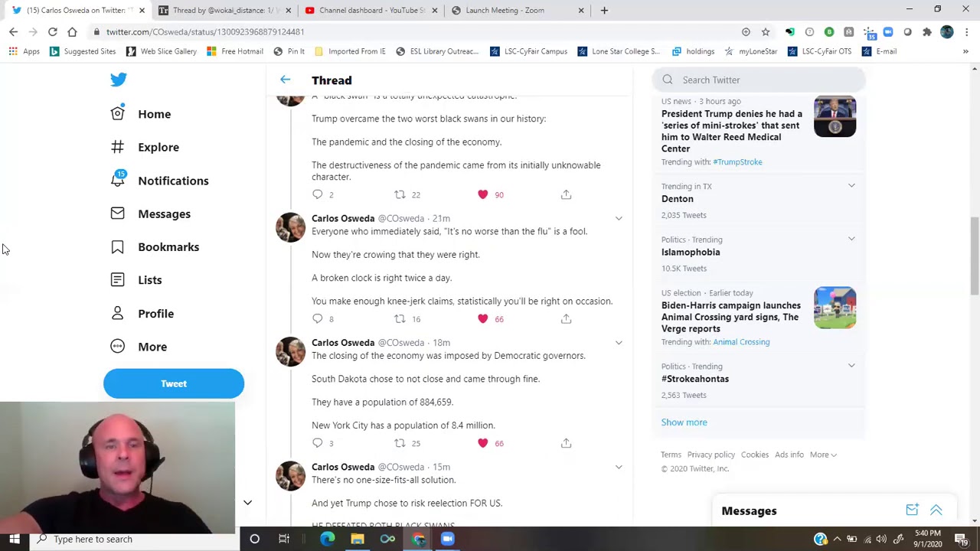
Task: Click the Search Twitter field
Action: pyautogui.click(x=759, y=80)
